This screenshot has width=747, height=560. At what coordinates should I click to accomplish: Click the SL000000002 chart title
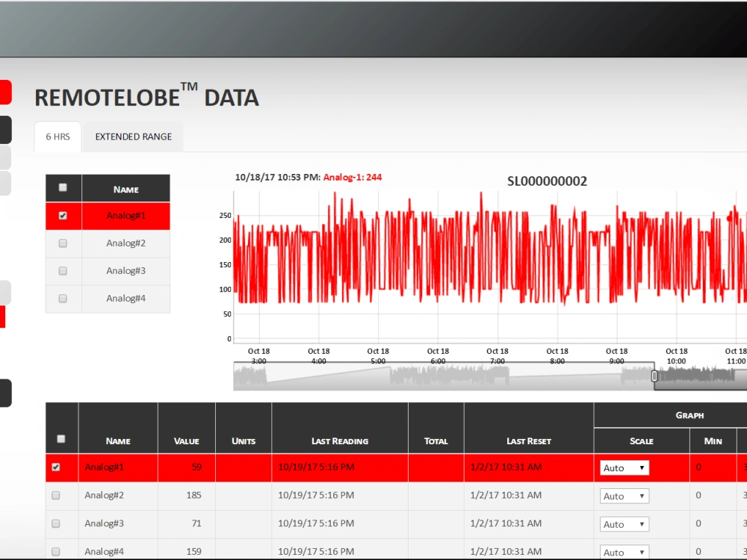click(547, 181)
